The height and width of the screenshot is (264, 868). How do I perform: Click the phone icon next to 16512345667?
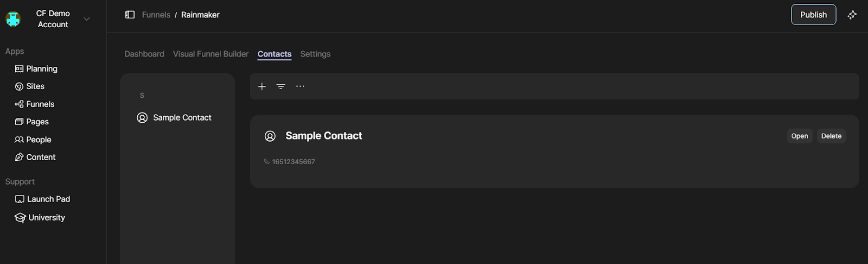click(x=266, y=161)
